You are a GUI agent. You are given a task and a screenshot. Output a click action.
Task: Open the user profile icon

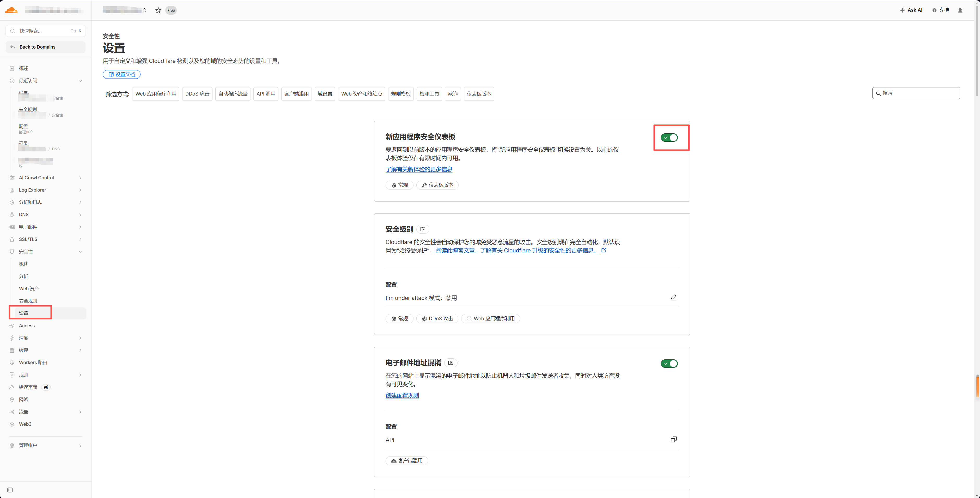point(960,10)
